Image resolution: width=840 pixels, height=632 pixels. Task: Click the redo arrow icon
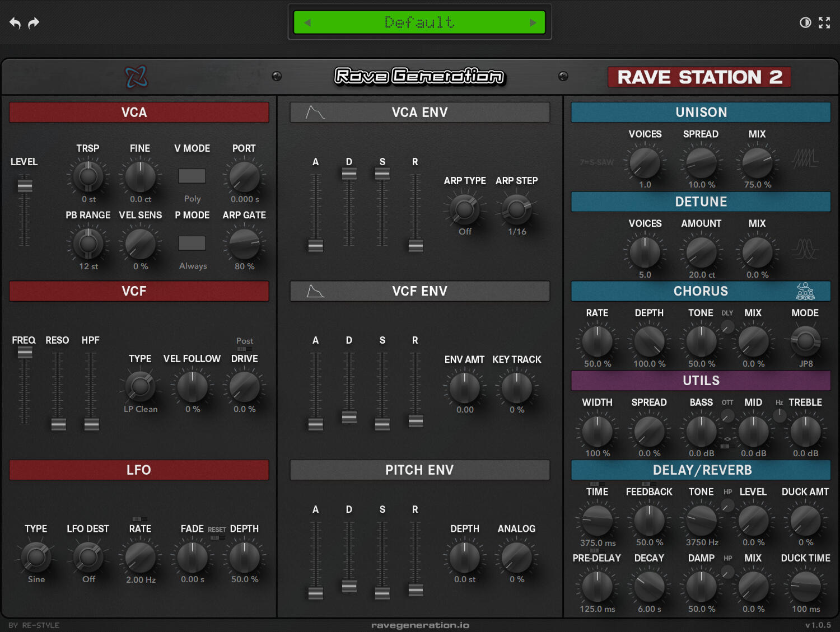34,23
